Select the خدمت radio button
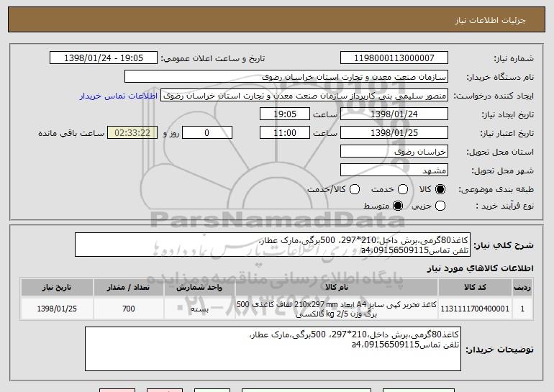554x392 pixels. (x=403, y=189)
